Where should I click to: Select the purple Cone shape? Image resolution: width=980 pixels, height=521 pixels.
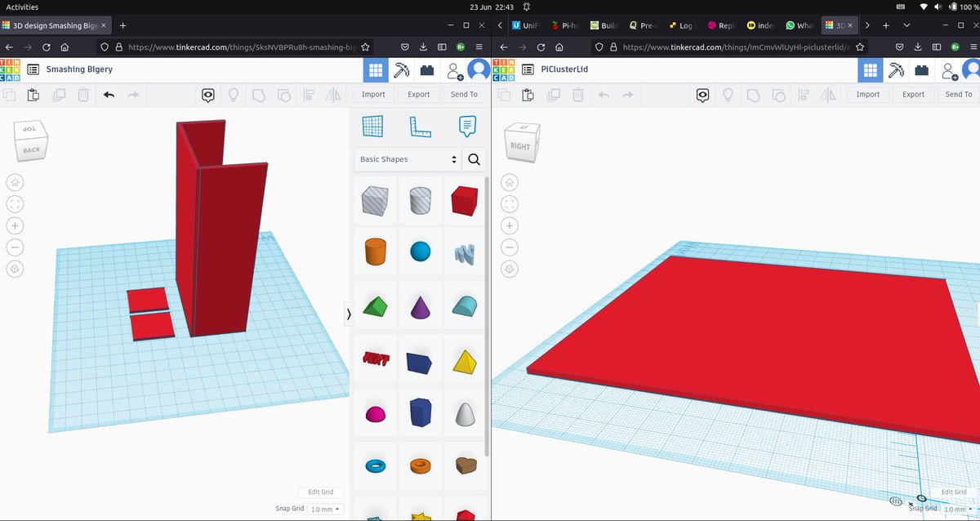420,306
